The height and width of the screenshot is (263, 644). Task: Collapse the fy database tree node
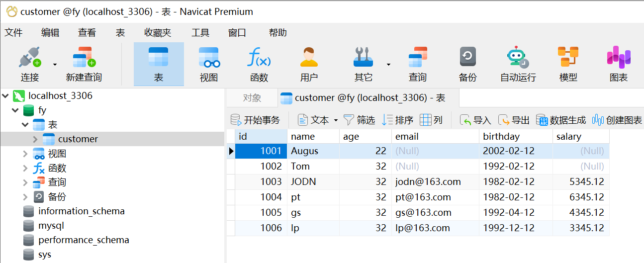(x=15, y=110)
